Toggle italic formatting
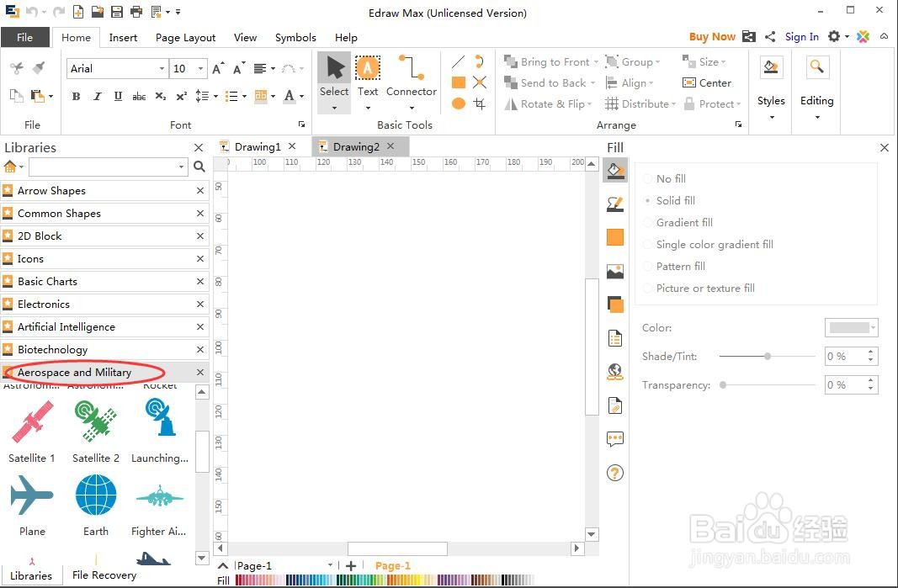Viewport: 898px width, 588px height. tap(98, 96)
